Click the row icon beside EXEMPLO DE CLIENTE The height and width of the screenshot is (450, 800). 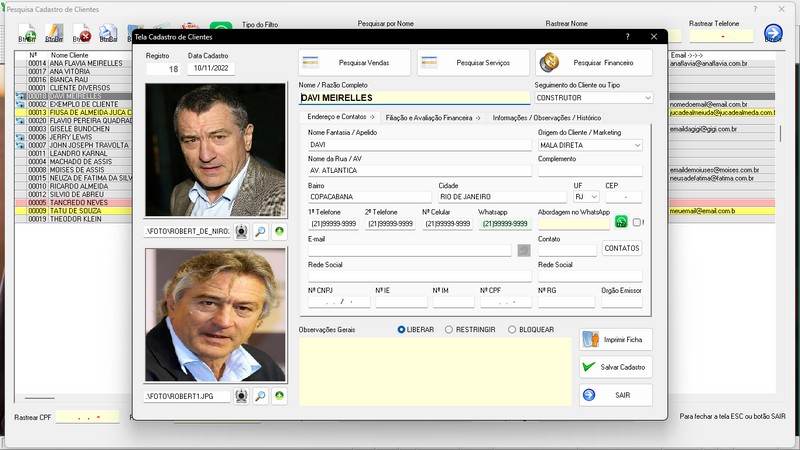click(20, 104)
